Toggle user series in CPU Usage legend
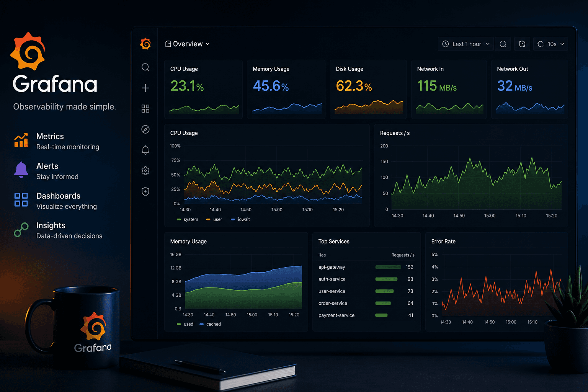The image size is (588, 392). point(214,219)
